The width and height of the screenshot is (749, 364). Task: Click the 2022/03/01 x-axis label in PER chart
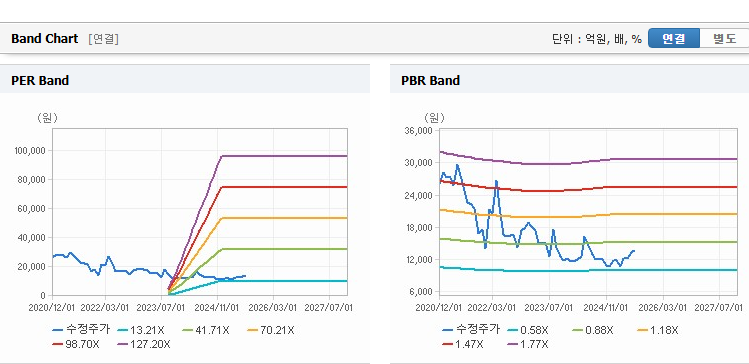105,307
